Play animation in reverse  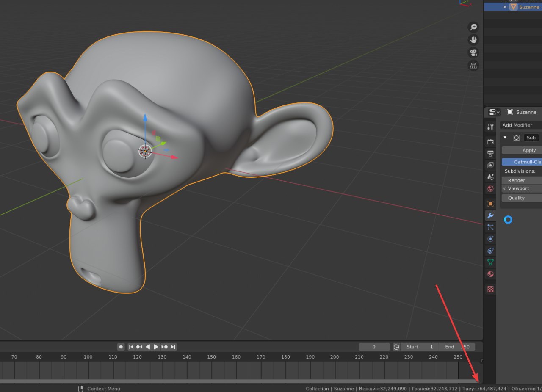(148, 347)
